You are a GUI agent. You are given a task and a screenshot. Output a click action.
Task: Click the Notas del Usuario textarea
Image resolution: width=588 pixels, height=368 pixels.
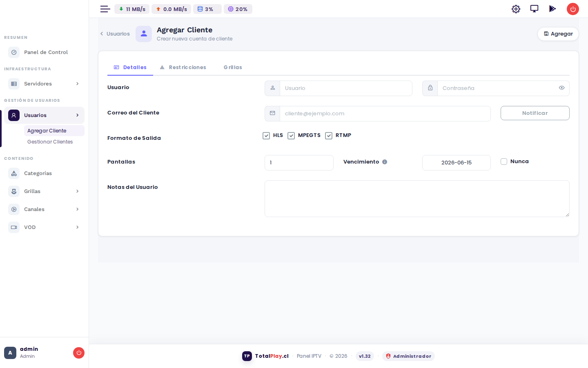[x=417, y=199]
